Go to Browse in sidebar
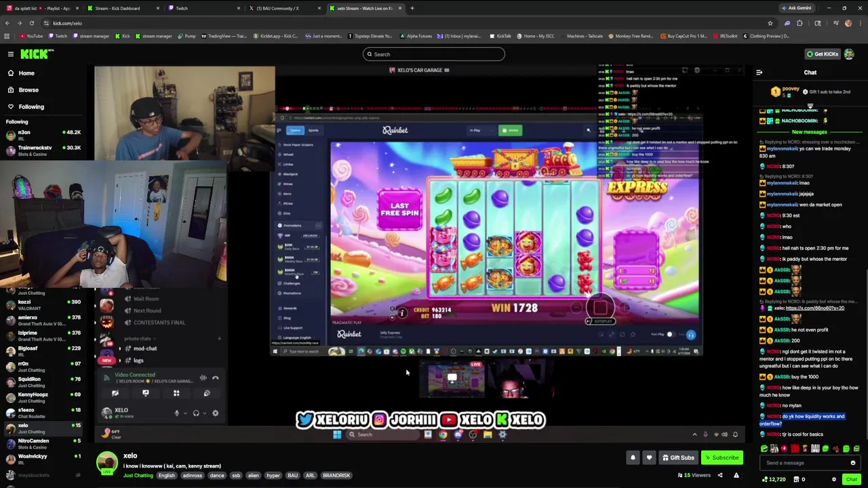The height and width of the screenshot is (488, 868). 28,90
